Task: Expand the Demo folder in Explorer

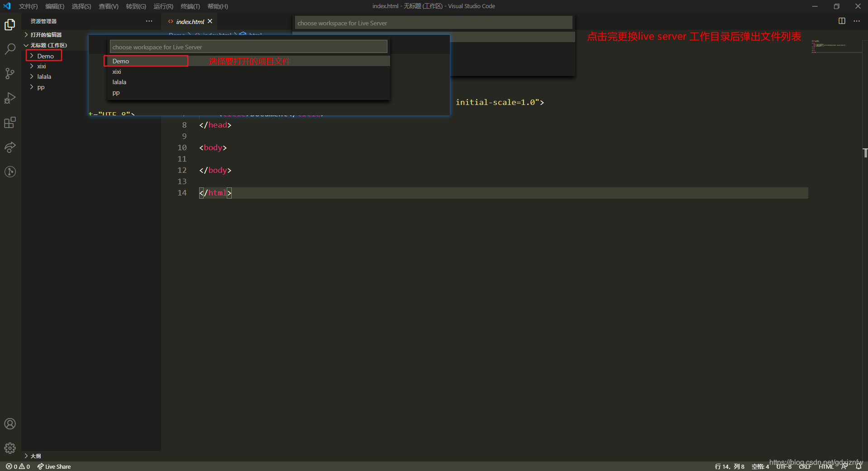Action: 45,56
